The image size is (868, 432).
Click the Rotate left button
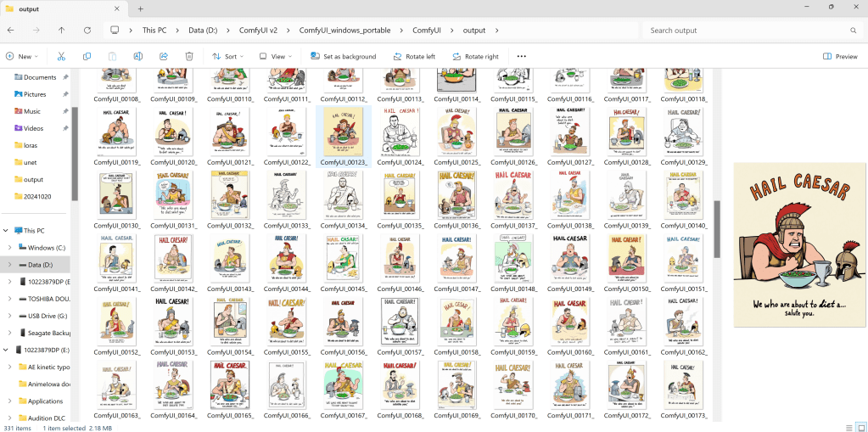(414, 56)
